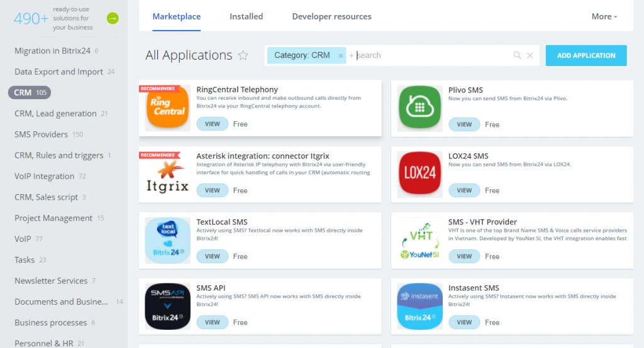644x348 pixels.
Task: Open the RingCentral app logo
Action: [167, 107]
